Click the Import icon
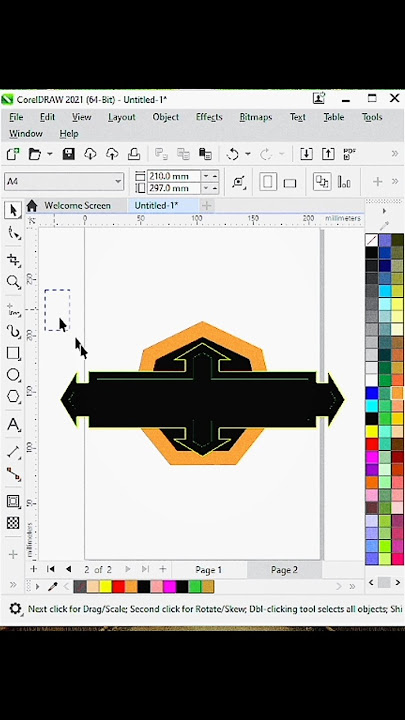The height and width of the screenshot is (720, 405). [x=306, y=154]
